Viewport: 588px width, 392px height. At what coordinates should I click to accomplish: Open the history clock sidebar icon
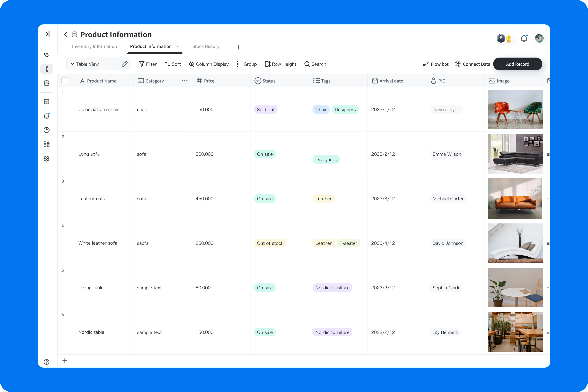pos(47,130)
